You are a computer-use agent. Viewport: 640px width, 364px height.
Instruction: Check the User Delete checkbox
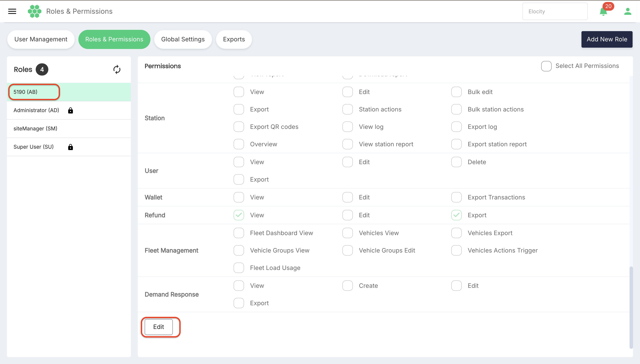[456, 162]
